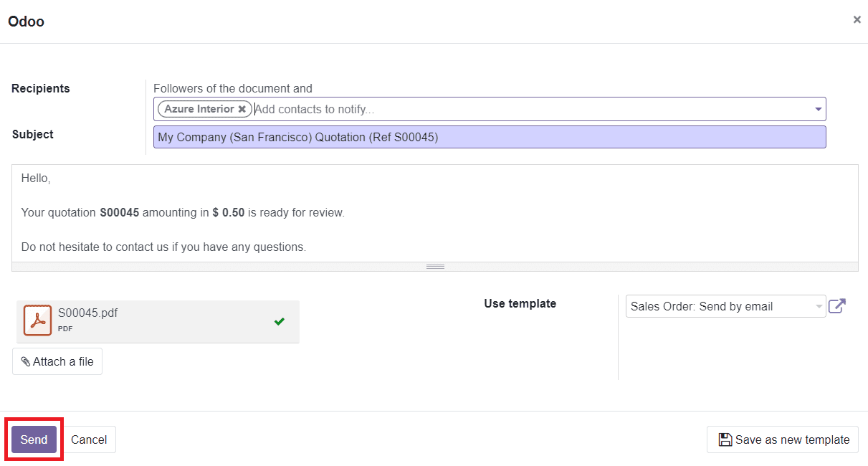Expand the Sales Order: Send by email template list
This screenshot has height=466, width=868.
pos(819,306)
